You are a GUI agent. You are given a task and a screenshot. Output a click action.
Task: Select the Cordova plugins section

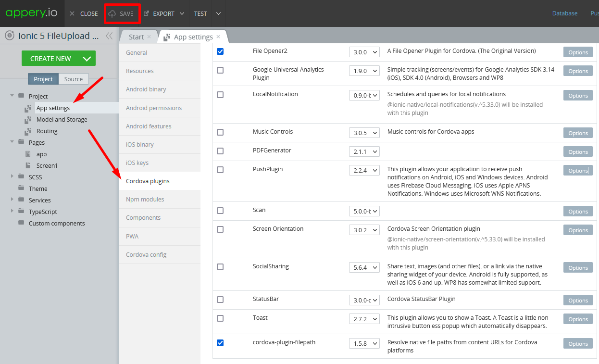point(160,181)
